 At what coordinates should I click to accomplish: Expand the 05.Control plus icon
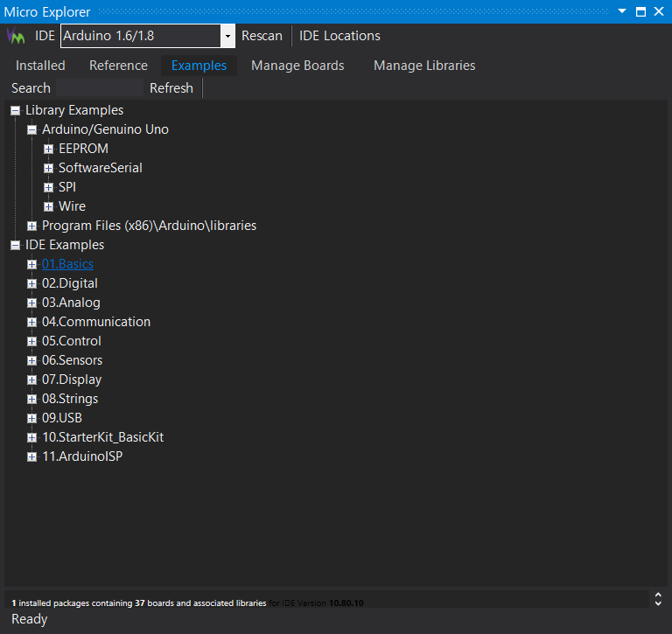pos(31,341)
